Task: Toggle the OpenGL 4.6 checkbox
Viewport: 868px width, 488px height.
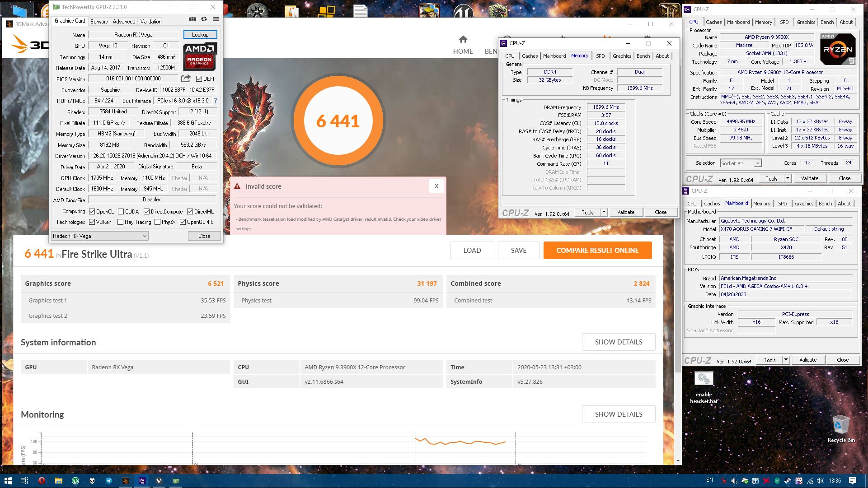Action: click(183, 222)
